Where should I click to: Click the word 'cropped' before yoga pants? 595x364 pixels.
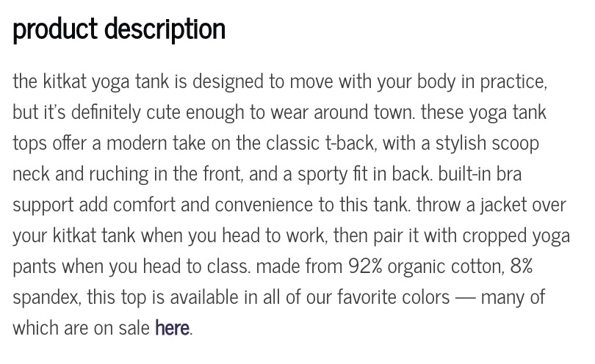point(494,236)
